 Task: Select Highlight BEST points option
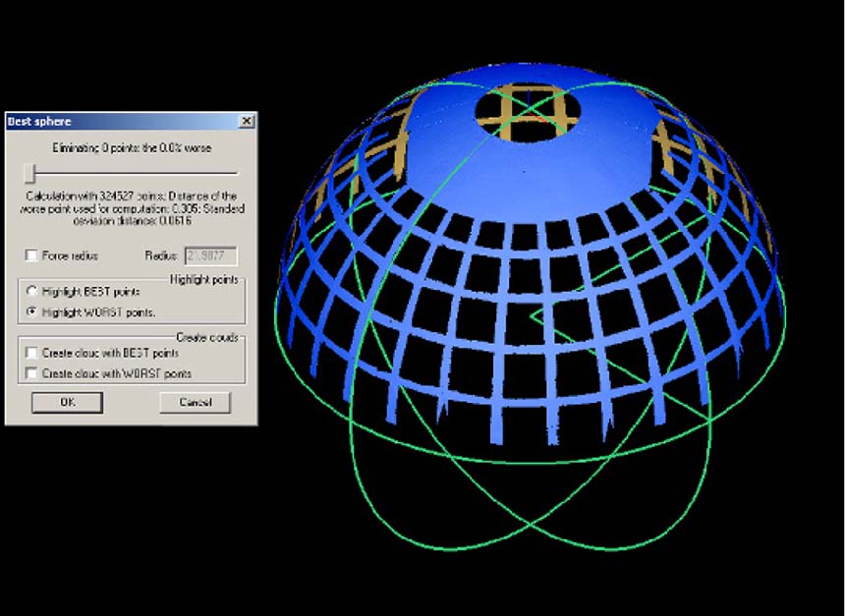click(x=32, y=292)
